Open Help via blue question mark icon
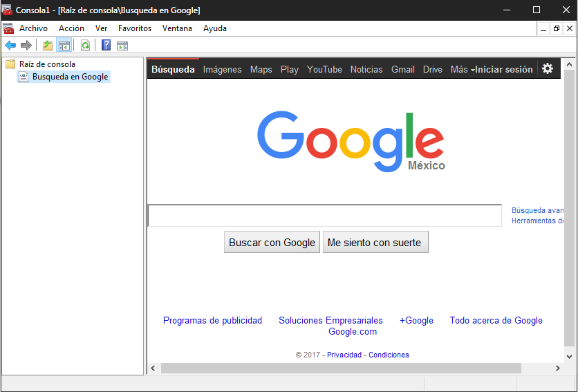This screenshot has height=392, width=578. pyautogui.click(x=106, y=45)
